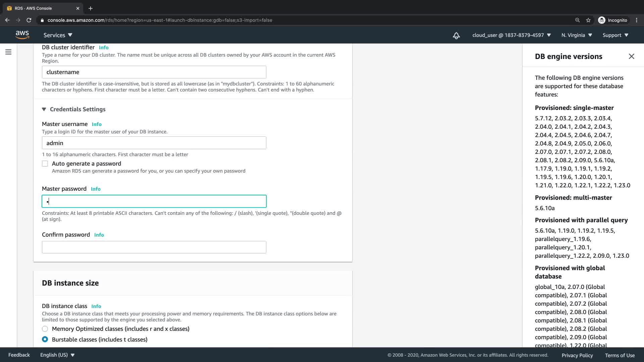Open the hamburger navigation menu
The image size is (644, 362).
[x=8, y=52]
